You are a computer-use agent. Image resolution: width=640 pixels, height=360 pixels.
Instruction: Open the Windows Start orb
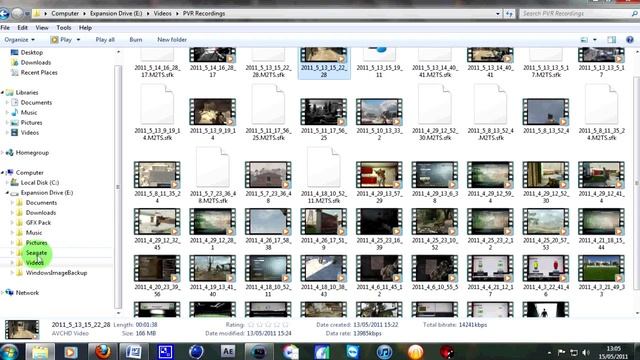click(x=9, y=352)
